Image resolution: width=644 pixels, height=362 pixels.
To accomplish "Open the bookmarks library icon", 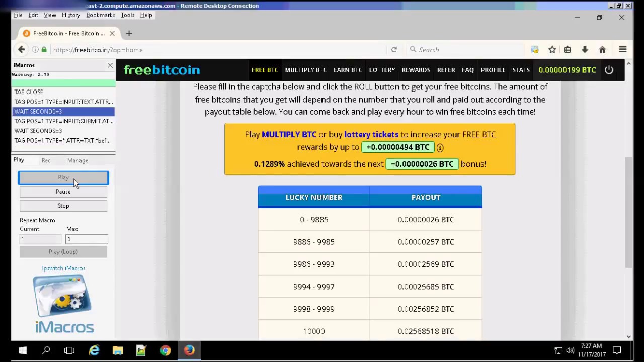I will [568, 49].
